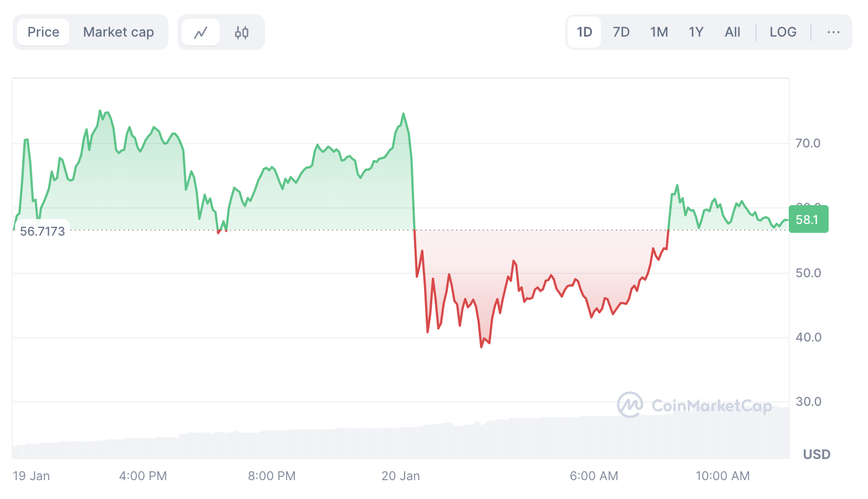Click the green 58.1 current price tag

(x=808, y=220)
